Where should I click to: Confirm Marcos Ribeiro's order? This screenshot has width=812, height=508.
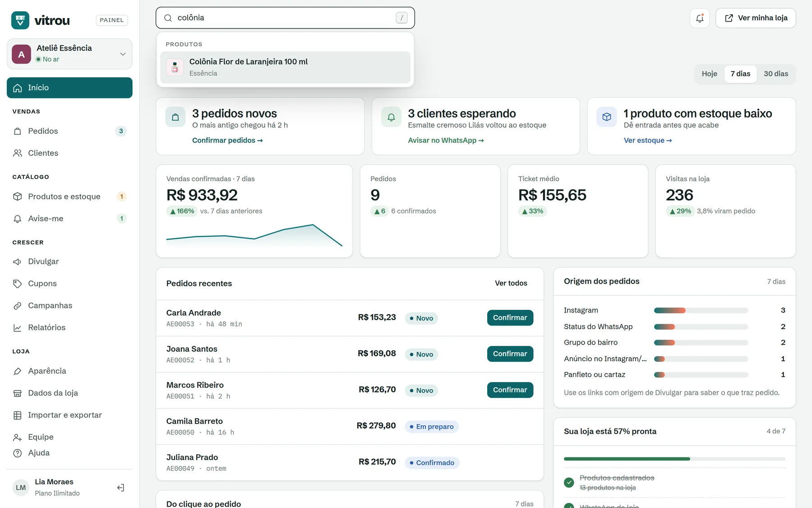(x=510, y=390)
